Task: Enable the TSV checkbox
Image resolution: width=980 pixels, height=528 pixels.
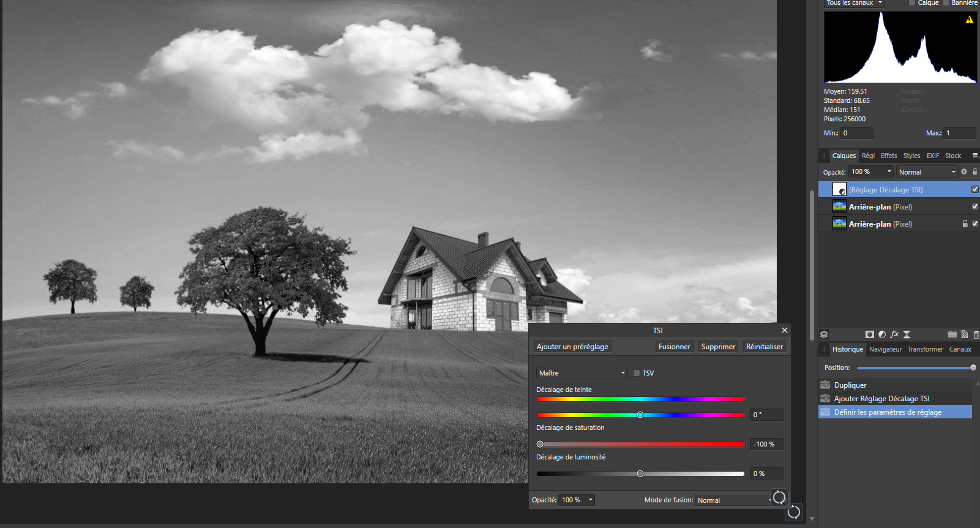Action: point(637,373)
